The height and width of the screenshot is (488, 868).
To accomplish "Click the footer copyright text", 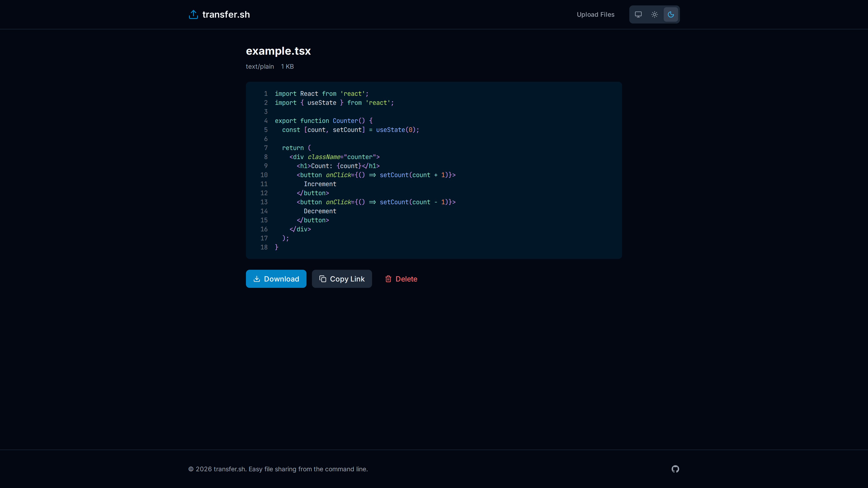I will click(x=278, y=469).
